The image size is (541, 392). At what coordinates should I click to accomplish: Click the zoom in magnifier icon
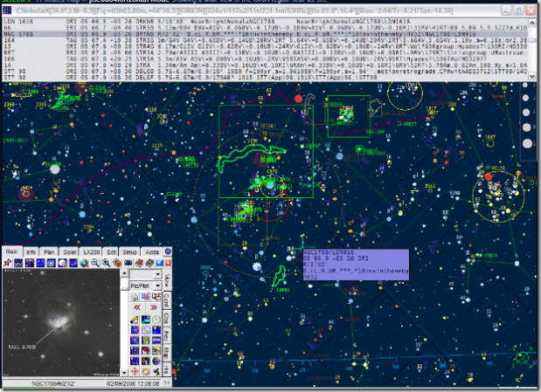[x=106, y=263]
